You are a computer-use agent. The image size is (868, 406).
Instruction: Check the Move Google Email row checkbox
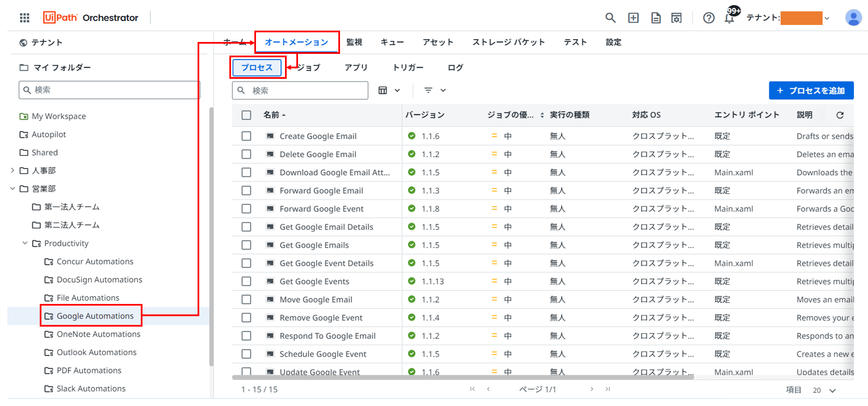pyautogui.click(x=246, y=299)
